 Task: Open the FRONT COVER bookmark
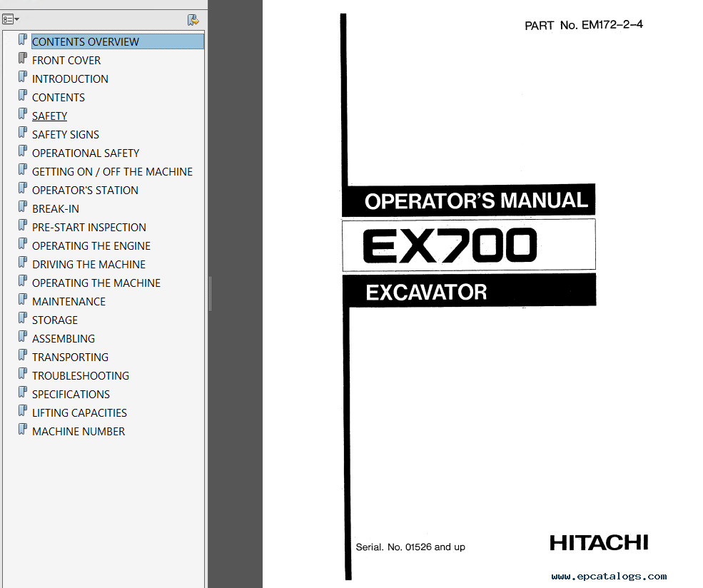66,60
